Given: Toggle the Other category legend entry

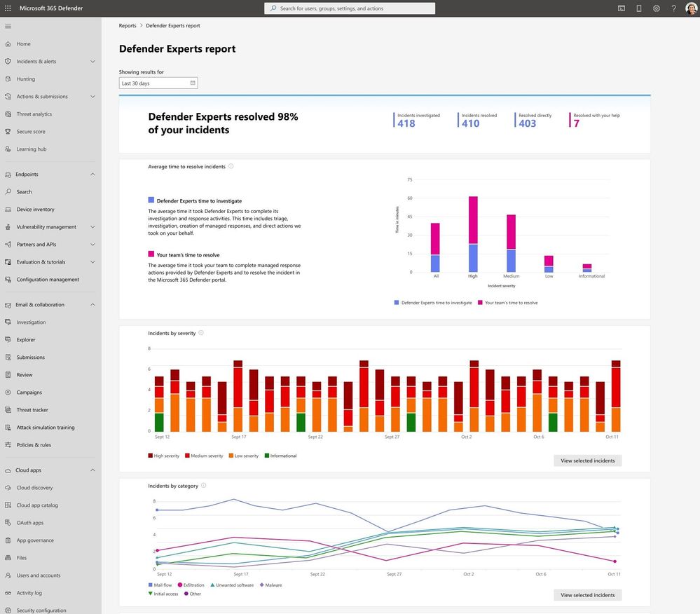Looking at the screenshot, I should [193, 594].
